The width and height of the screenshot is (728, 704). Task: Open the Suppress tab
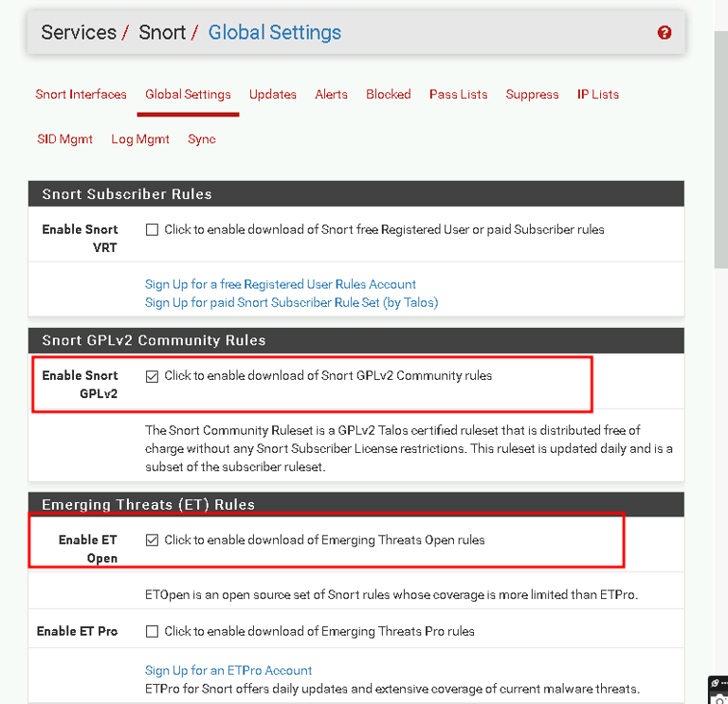532,94
